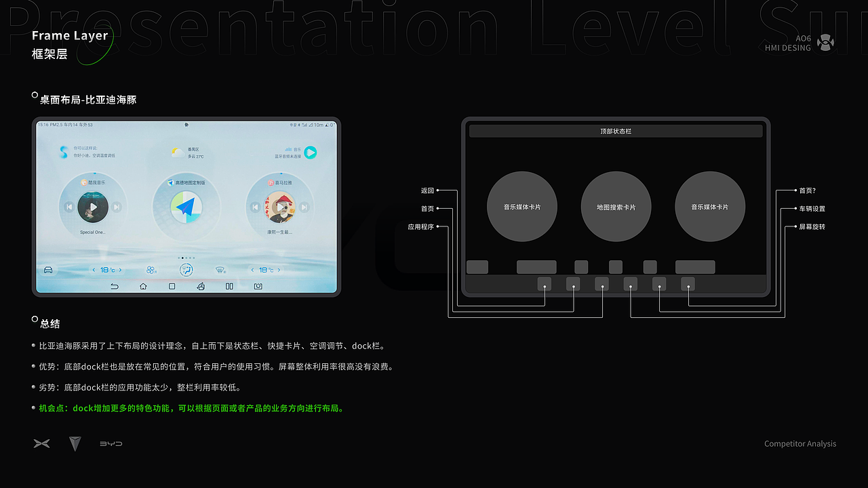Click the 总结 section heading
The width and height of the screenshot is (868, 488).
tap(50, 324)
